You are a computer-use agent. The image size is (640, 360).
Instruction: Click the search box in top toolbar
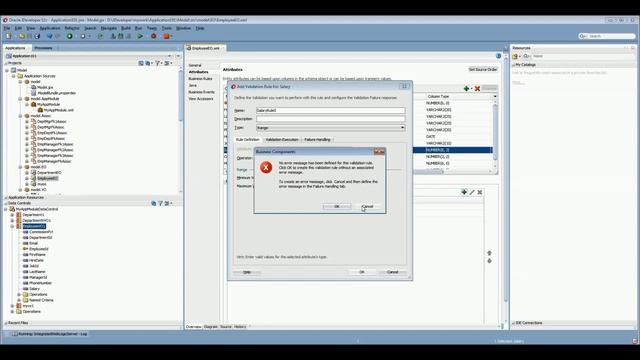point(607,36)
